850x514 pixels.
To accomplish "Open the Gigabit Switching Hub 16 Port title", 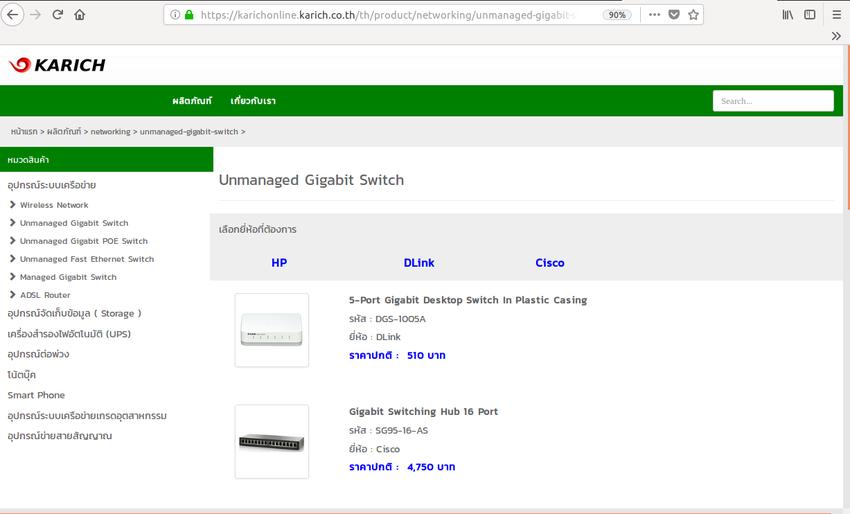I will (x=423, y=412).
